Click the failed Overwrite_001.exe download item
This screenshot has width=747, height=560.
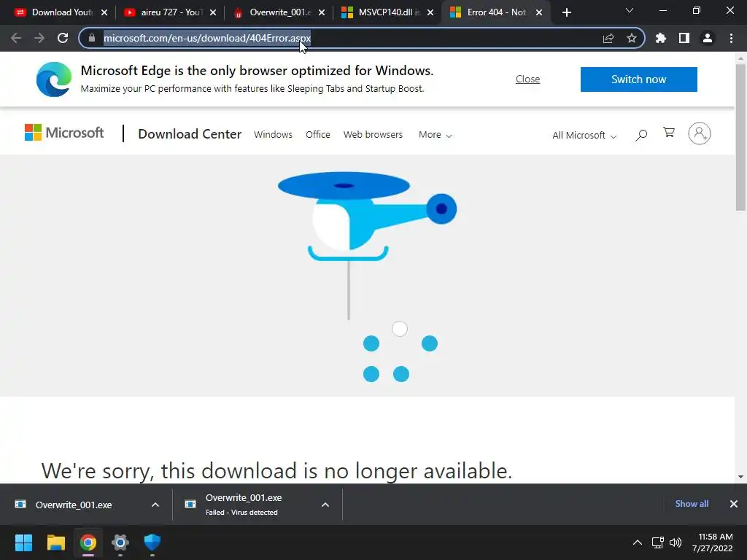[243, 505]
